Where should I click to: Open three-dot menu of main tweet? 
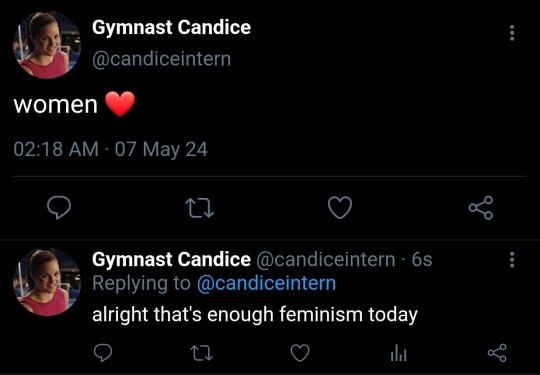(x=512, y=33)
